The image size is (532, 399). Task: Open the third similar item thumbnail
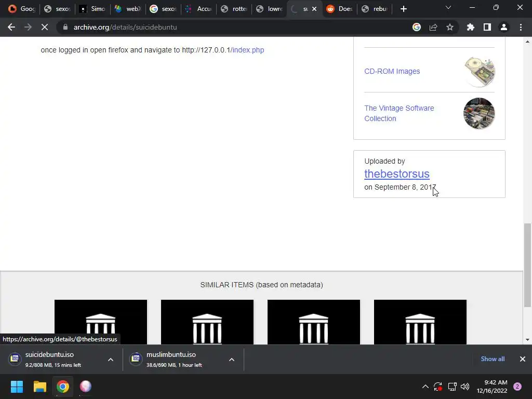[314, 322]
